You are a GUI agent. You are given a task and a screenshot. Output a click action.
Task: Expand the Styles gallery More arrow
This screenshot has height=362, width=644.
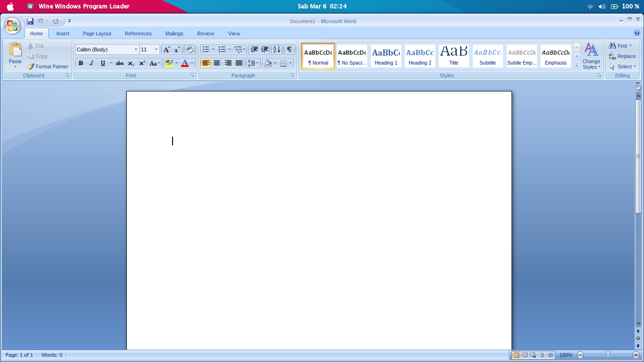(577, 66)
